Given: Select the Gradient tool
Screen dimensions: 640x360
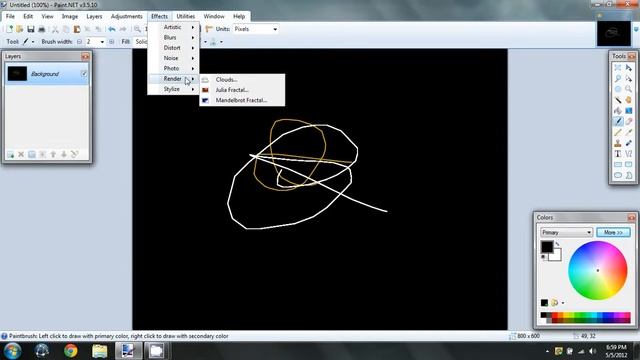Looking at the screenshot, I should tap(629, 111).
